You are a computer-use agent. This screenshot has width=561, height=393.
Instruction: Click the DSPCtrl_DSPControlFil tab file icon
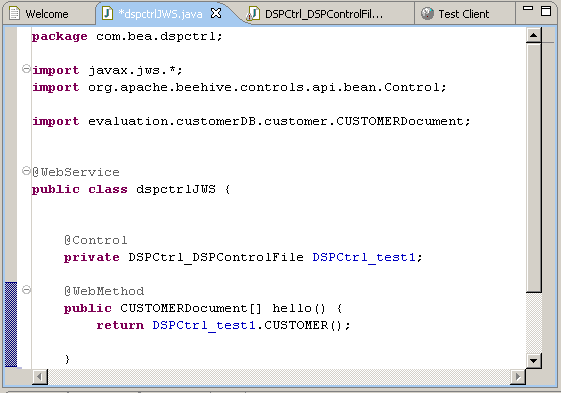tap(253, 14)
